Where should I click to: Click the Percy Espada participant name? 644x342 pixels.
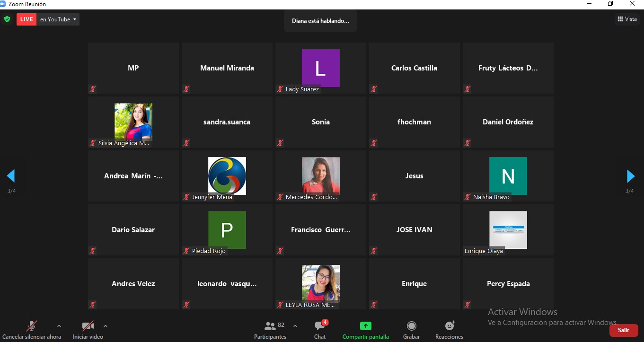click(508, 284)
